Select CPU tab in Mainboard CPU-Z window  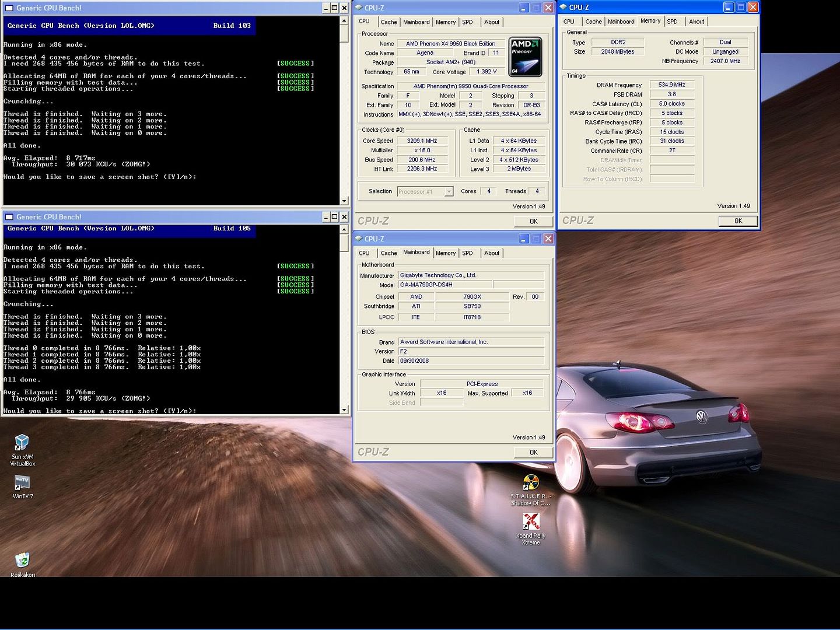point(364,253)
